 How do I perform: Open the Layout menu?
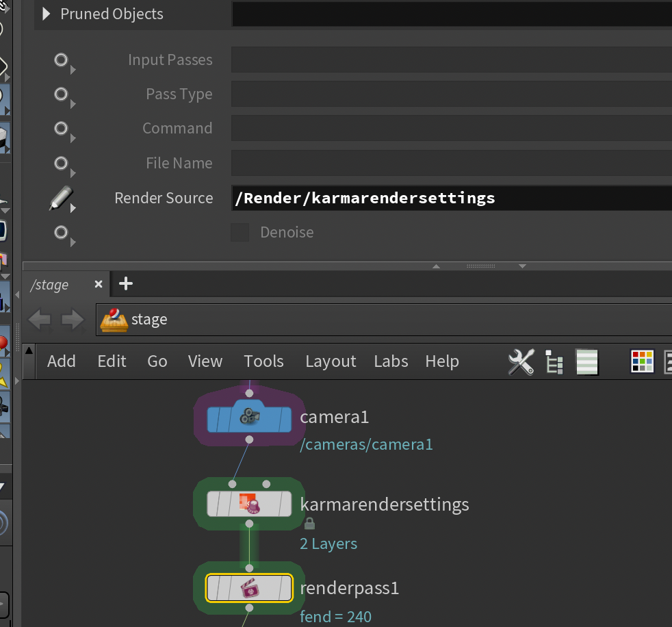[x=331, y=361]
